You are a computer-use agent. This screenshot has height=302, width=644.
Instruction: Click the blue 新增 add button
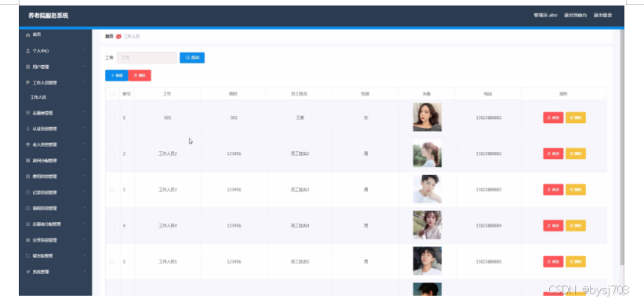click(x=117, y=75)
